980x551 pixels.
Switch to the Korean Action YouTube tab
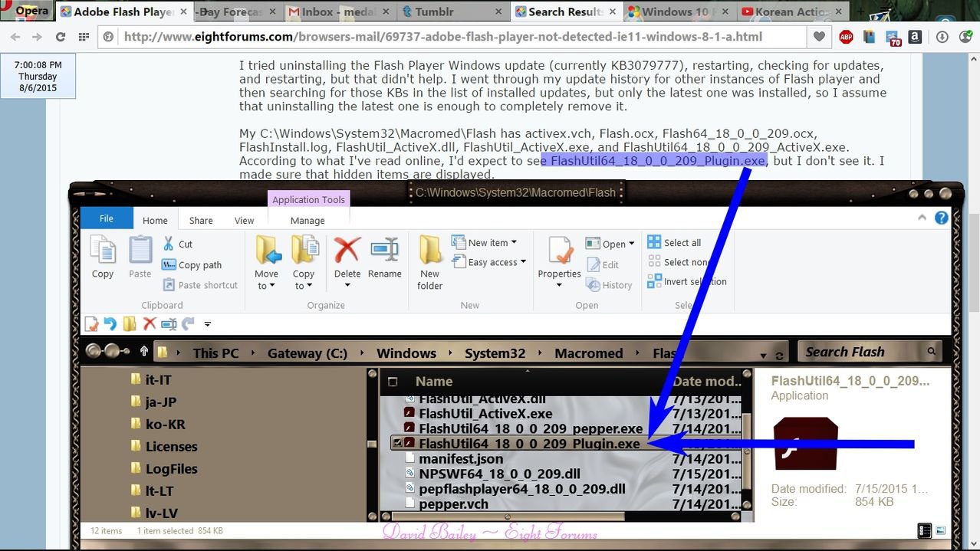point(794,11)
